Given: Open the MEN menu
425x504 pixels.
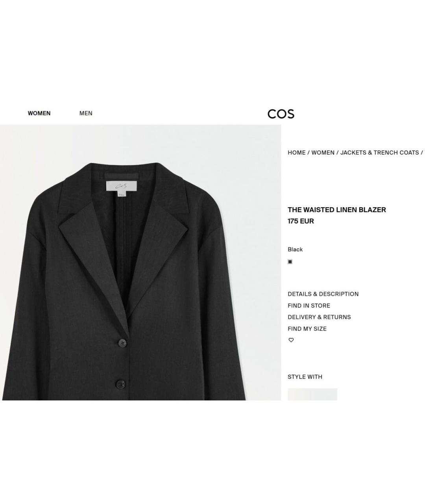Looking at the screenshot, I should pyautogui.click(x=86, y=113).
